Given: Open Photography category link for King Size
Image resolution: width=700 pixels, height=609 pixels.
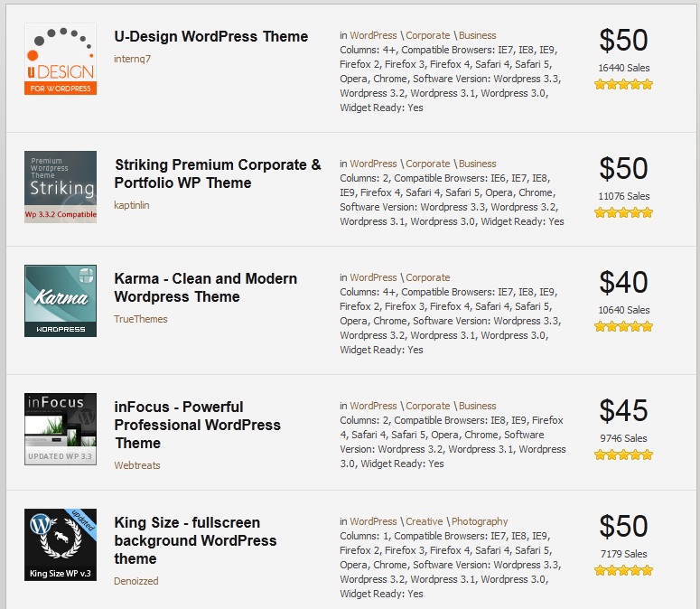Looking at the screenshot, I should point(480,521).
